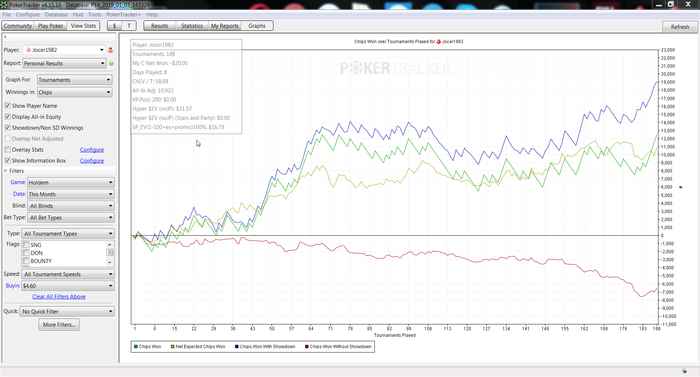This screenshot has width=700, height=377.
Task: Open the Graph For Tournaments dropdown
Action: (75, 80)
